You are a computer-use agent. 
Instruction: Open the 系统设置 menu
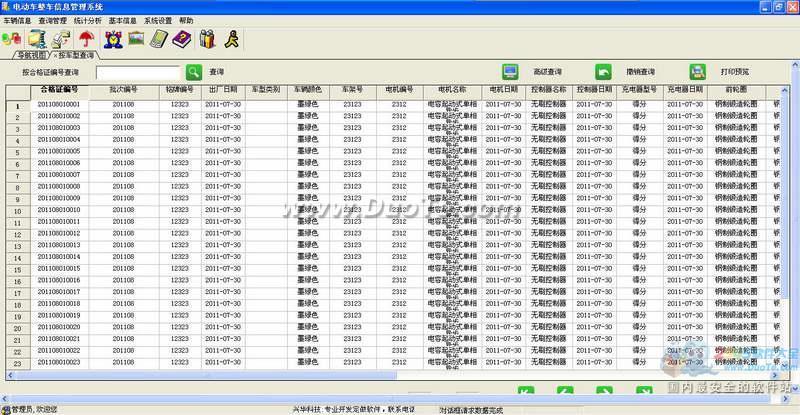tap(158, 21)
